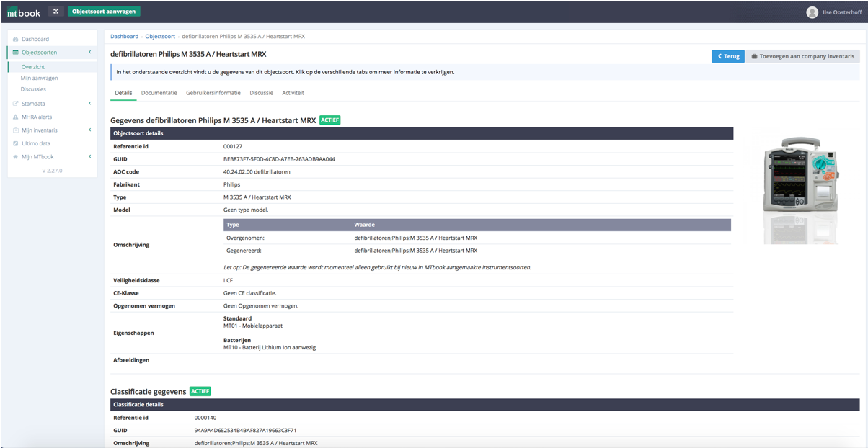This screenshot has width=868, height=448.
Task: Expand the Stamdata sidebar chevron
Action: pos(89,103)
